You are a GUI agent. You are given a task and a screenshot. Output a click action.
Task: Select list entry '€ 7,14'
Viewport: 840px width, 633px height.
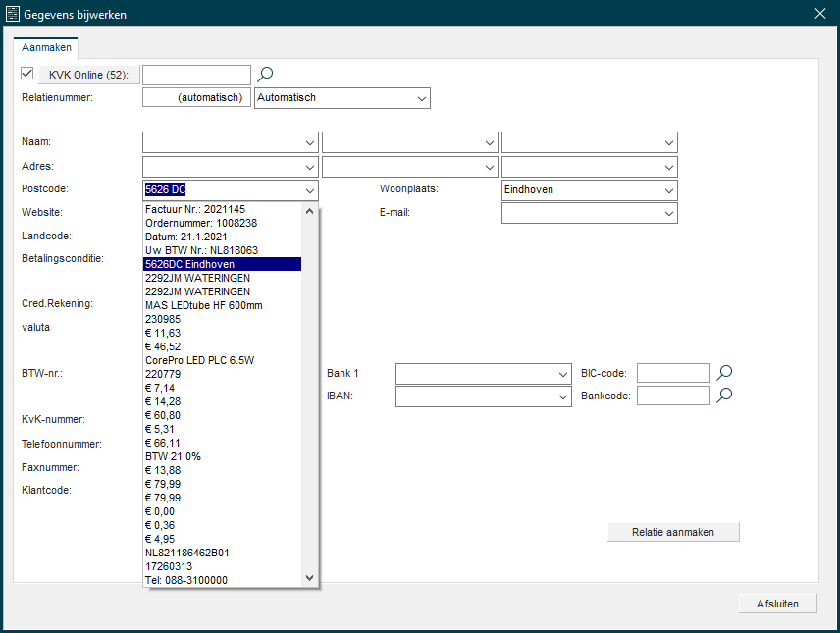coord(223,388)
